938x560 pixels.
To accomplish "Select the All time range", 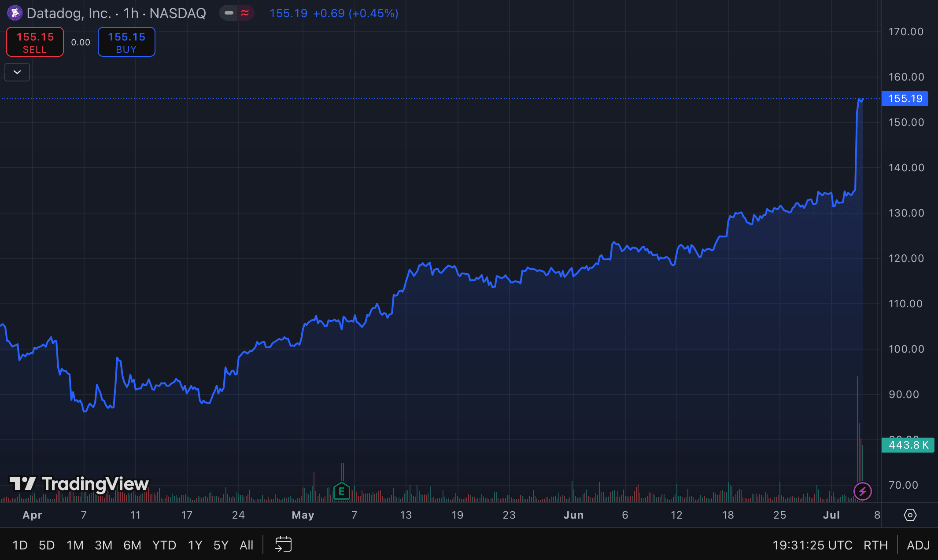I will [247, 545].
